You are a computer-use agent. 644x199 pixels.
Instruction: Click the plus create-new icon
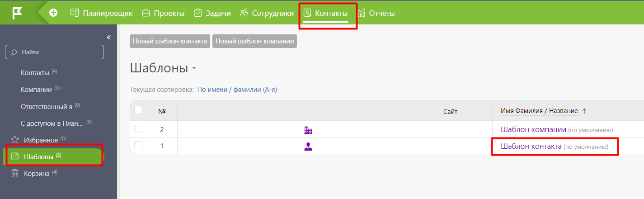53,13
